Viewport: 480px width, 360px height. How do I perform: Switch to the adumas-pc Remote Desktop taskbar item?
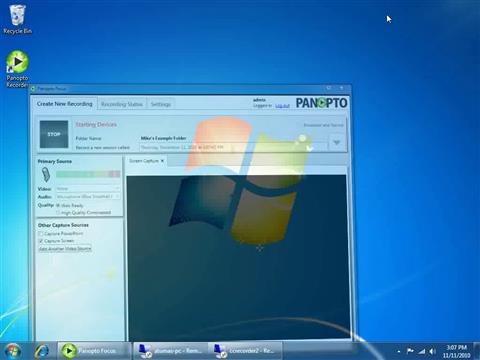click(171, 351)
